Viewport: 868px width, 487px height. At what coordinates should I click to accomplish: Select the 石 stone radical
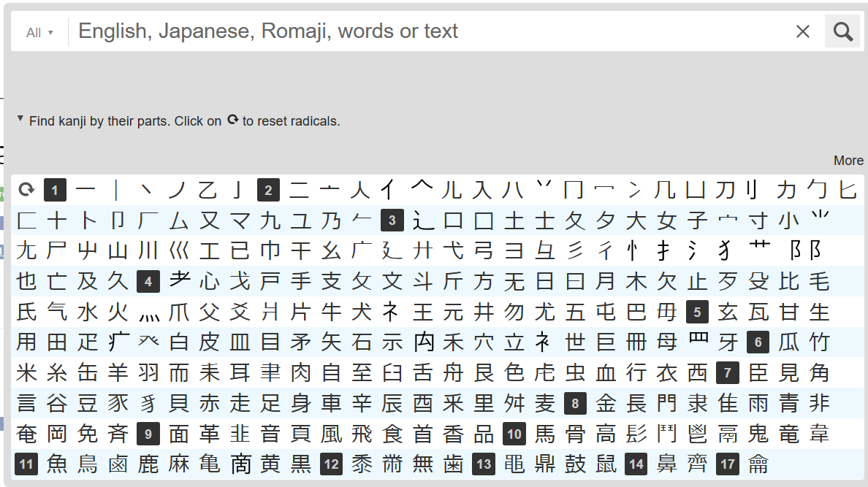pyautogui.click(x=362, y=342)
